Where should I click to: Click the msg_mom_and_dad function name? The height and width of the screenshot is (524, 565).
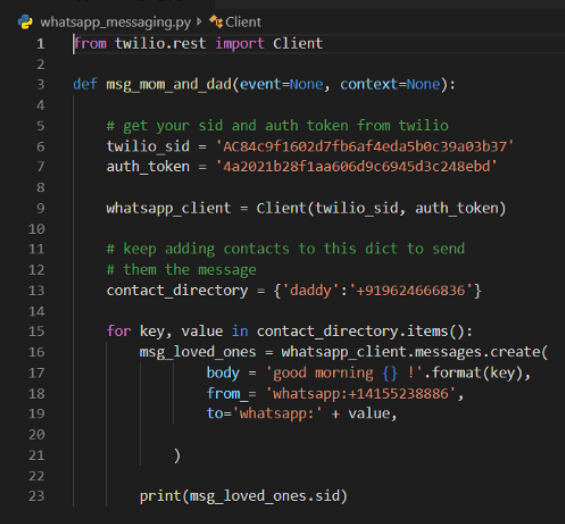pyautogui.click(x=169, y=85)
